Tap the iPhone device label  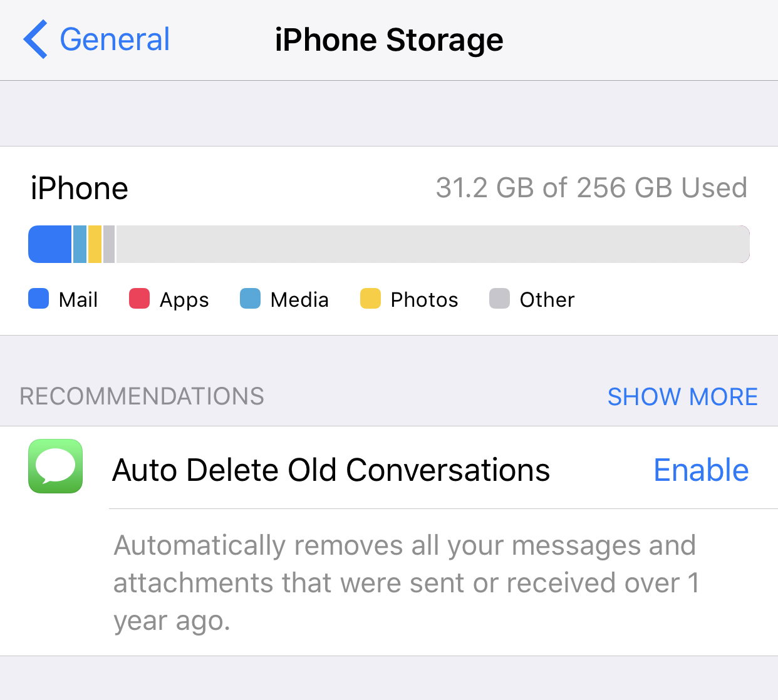(x=80, y=188)
